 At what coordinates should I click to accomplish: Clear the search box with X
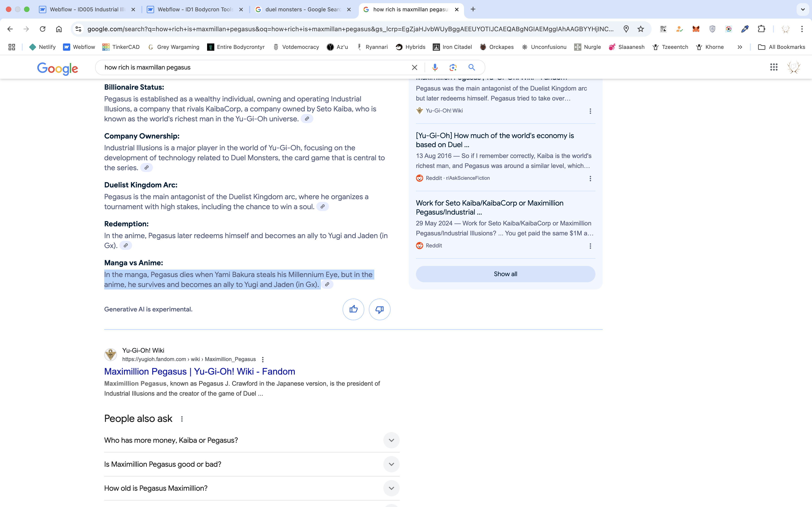tap(414, 67)
